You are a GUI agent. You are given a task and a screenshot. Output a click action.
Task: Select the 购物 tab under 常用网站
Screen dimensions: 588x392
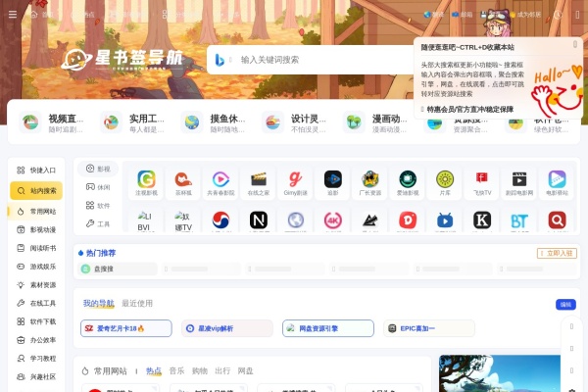pos(200,370)
